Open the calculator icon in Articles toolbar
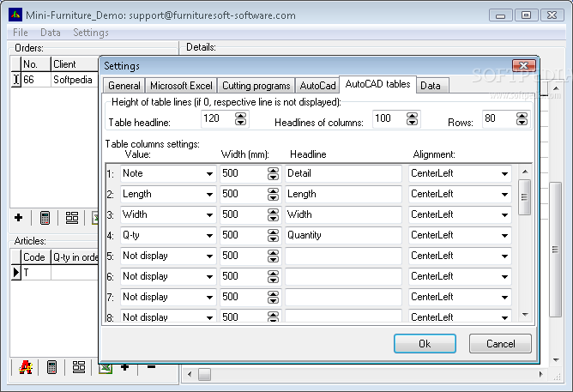The height and width of the screenshot is (392, 573). point(51,367)
